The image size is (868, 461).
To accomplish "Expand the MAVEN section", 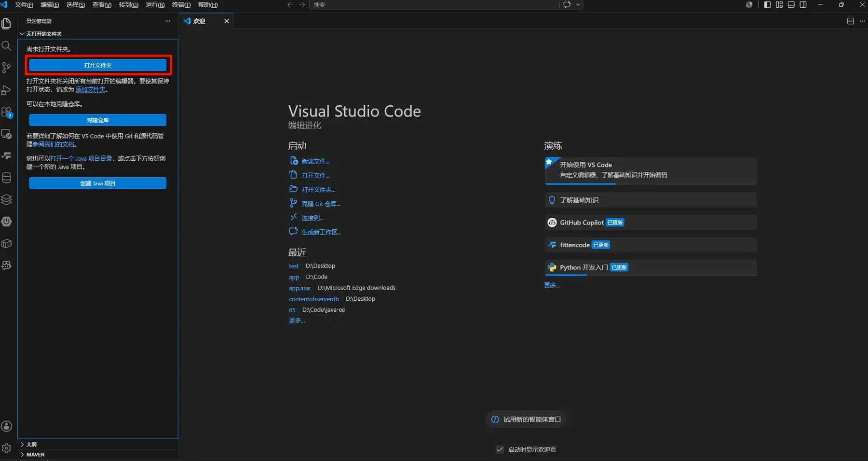I will click(x=98, y=455).
